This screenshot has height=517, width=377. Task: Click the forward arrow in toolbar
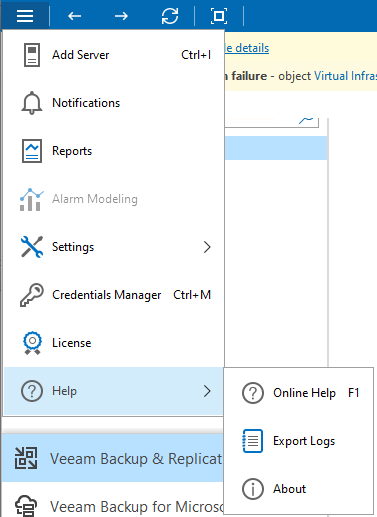pos(121,16)
